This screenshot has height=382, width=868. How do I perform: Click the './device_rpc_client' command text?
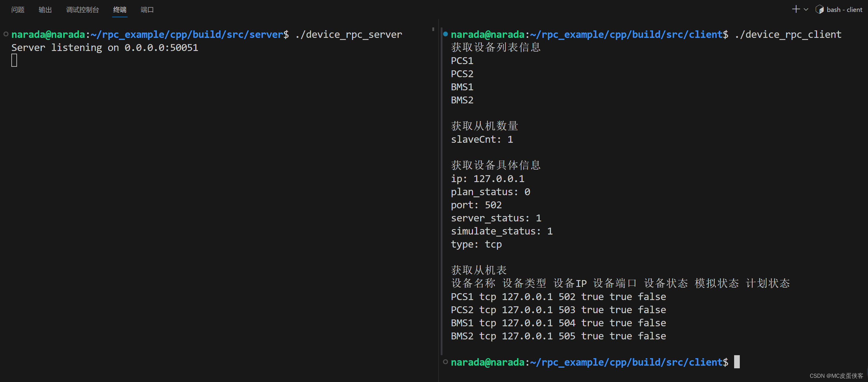tap(788, 34)
